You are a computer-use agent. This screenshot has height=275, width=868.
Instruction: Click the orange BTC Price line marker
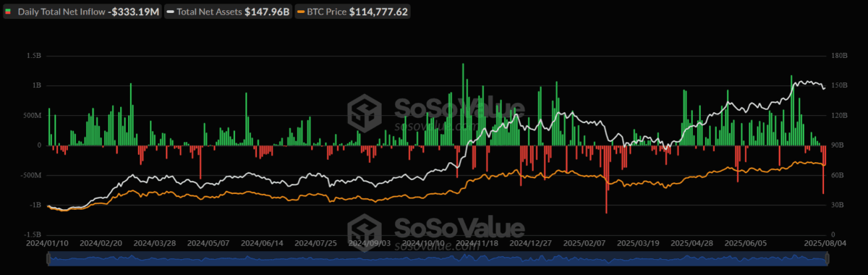pyautogui.click(x=300, y=12)
